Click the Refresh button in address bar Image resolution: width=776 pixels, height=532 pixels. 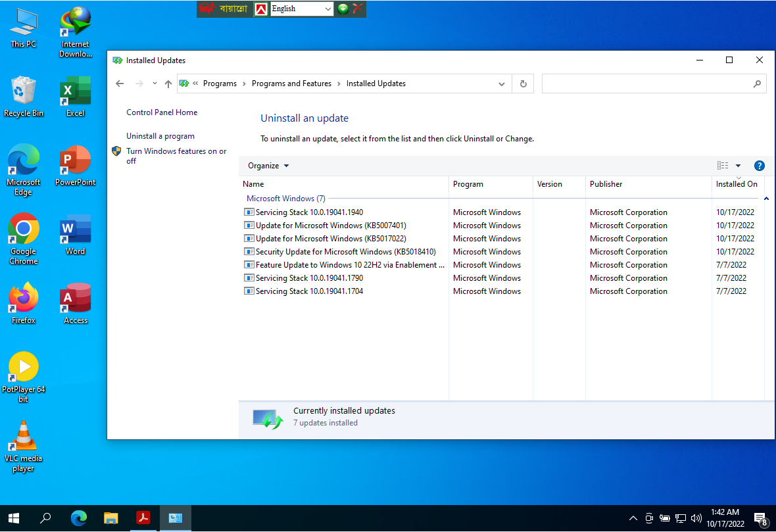click(523, 84)
